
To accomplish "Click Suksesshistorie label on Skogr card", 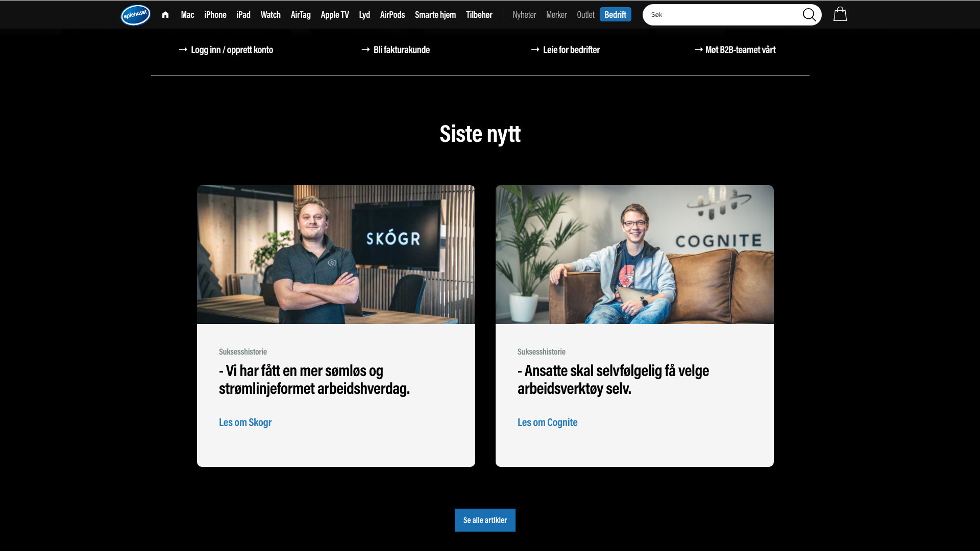I will click(x=243, y=352).
